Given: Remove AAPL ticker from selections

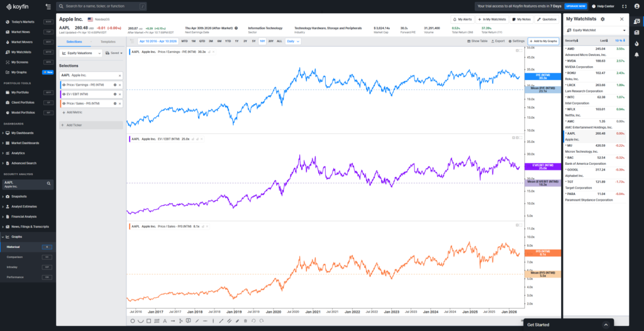Looking at the screenshot, I should pyautogui.click(x=120, y=76).
